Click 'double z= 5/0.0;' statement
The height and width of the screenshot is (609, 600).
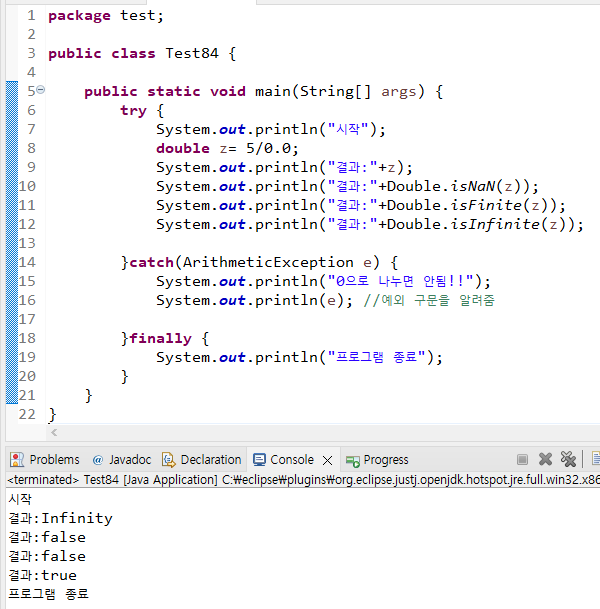tap(227, 148)
